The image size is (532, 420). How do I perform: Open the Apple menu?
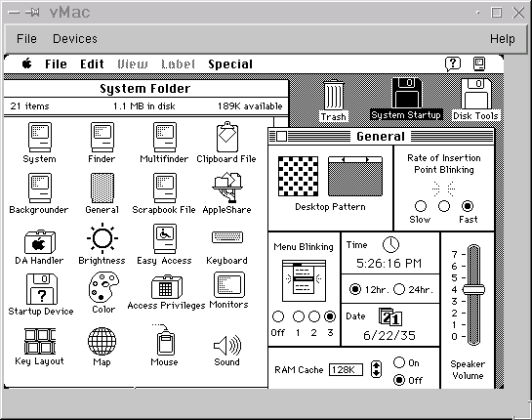27,63
